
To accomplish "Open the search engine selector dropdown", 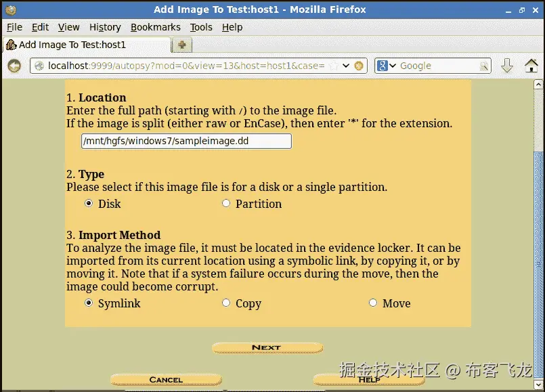I will (x=387, y=66).
